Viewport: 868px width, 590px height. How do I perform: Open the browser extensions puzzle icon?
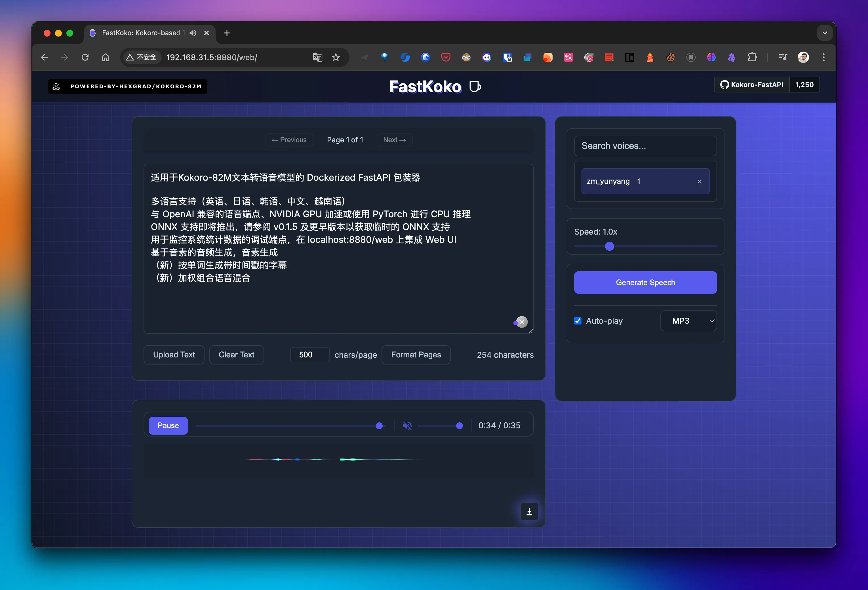(x=753, y=57)
